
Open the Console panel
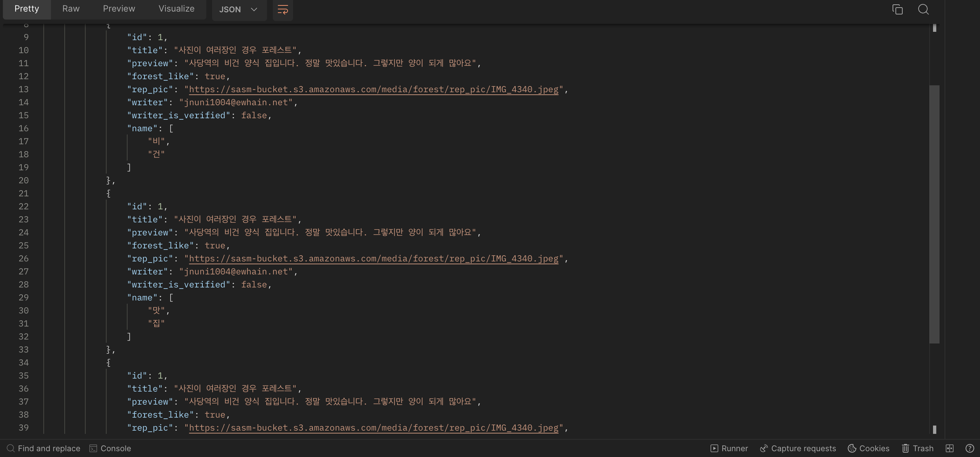pyautogui.click(x=110, y=448)
